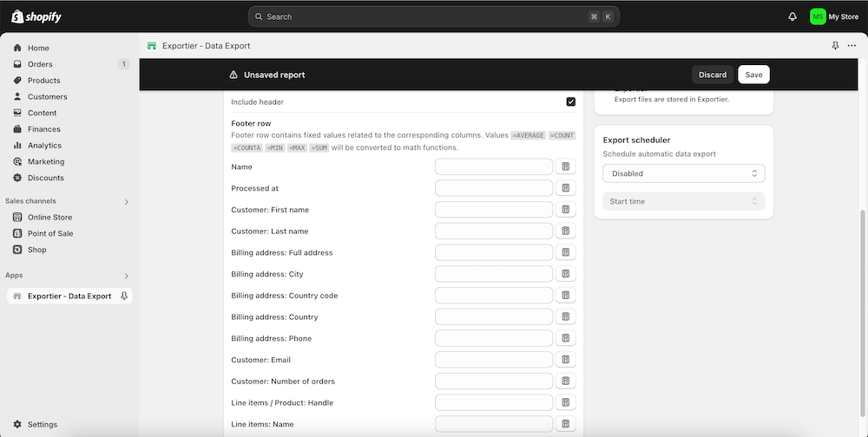Uncheck the Include header checkbox
868x437 pixels.
571,101
